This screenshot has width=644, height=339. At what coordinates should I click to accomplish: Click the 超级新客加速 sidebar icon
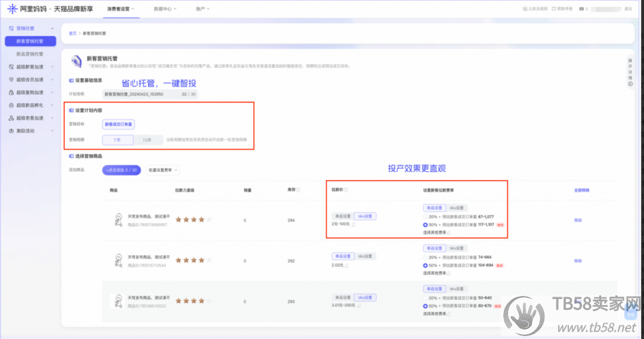(11, 67)
